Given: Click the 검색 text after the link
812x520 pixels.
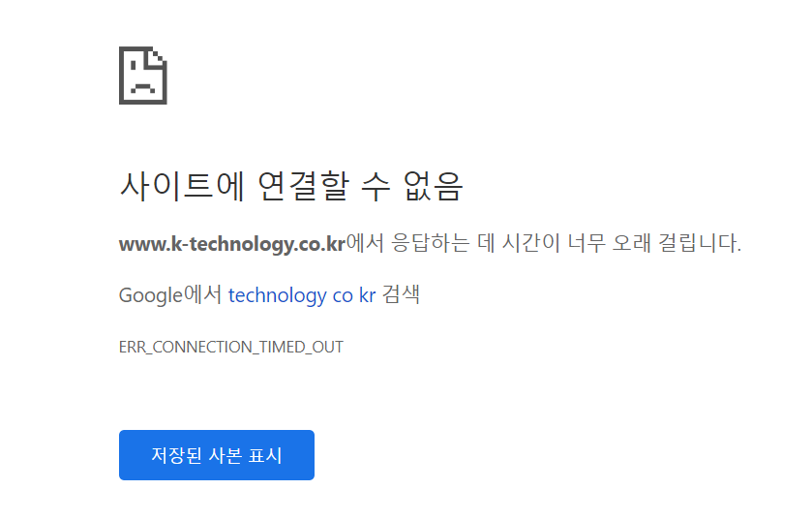Looking at the screenshot, I should click(x=401, y=294).
